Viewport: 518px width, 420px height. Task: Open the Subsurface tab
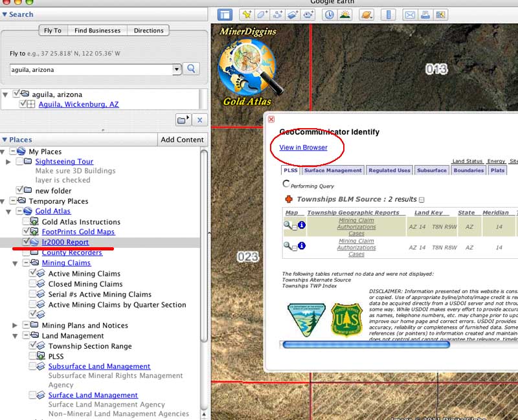431,170
